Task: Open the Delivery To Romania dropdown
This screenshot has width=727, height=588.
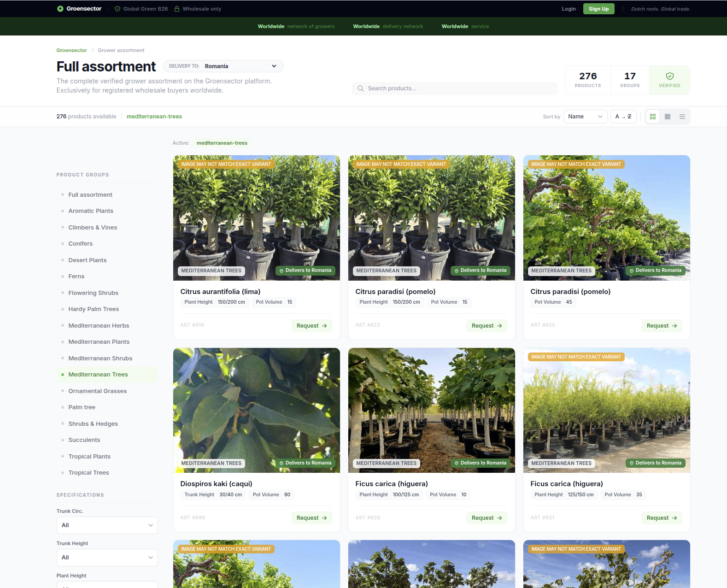Action: pos(223,66)
